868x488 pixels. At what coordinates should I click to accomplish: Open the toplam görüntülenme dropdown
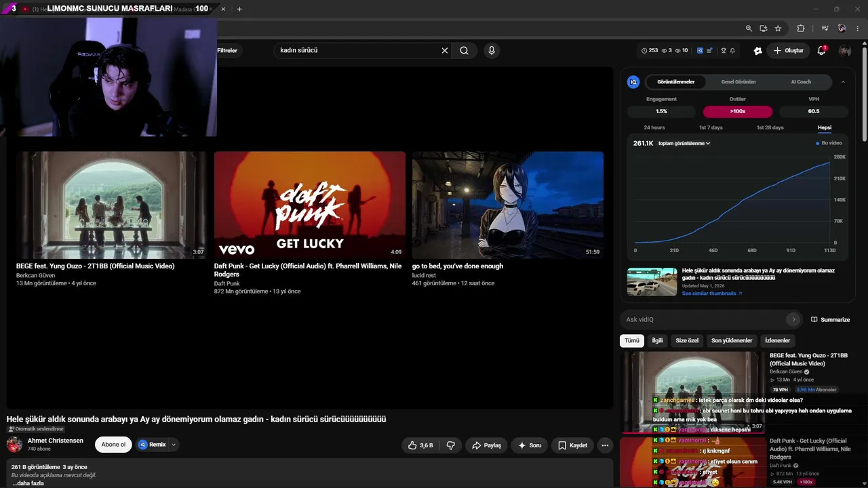tap(684, 144)
